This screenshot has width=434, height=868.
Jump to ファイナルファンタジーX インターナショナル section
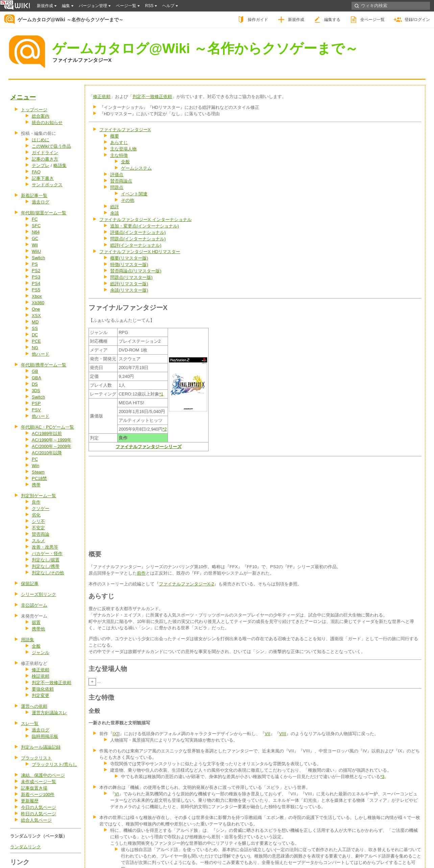[x=145, y=220]
